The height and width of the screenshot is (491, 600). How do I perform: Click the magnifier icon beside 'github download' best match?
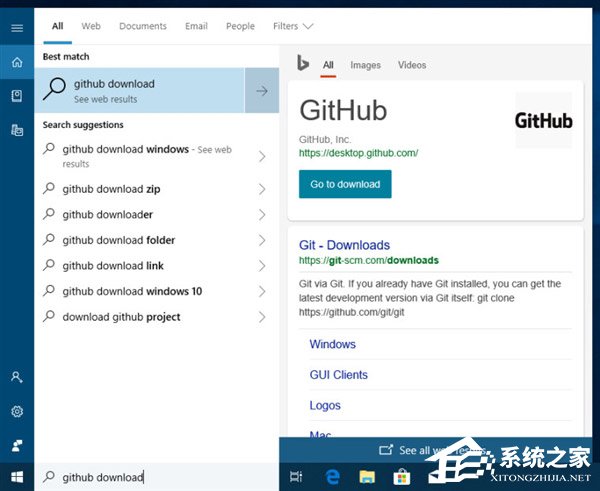pyautogui.click(x=54, y=89)
